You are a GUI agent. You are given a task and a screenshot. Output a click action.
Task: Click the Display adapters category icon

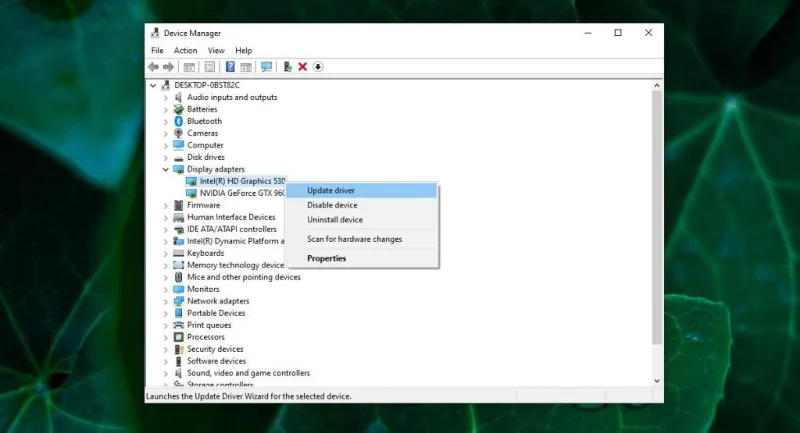pyautogui.click(x=179, y=169)
